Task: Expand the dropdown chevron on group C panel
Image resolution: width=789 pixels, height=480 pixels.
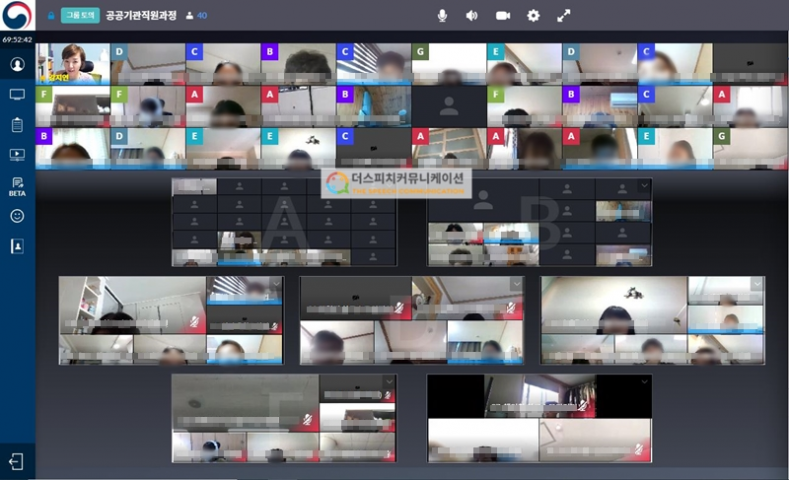Action: click(277, 284)
